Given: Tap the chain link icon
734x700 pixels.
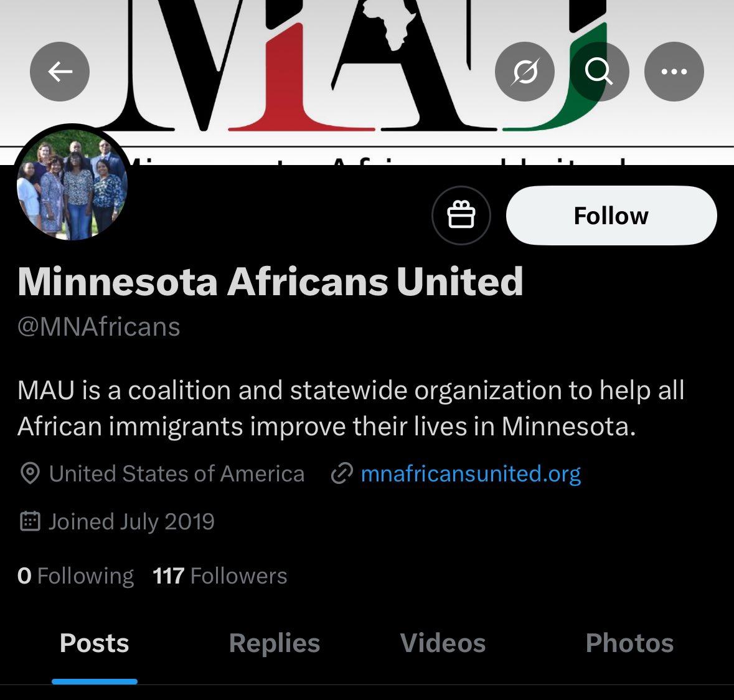Looking at the screenshot, I should pyautogui.click(x=342, y=473).
